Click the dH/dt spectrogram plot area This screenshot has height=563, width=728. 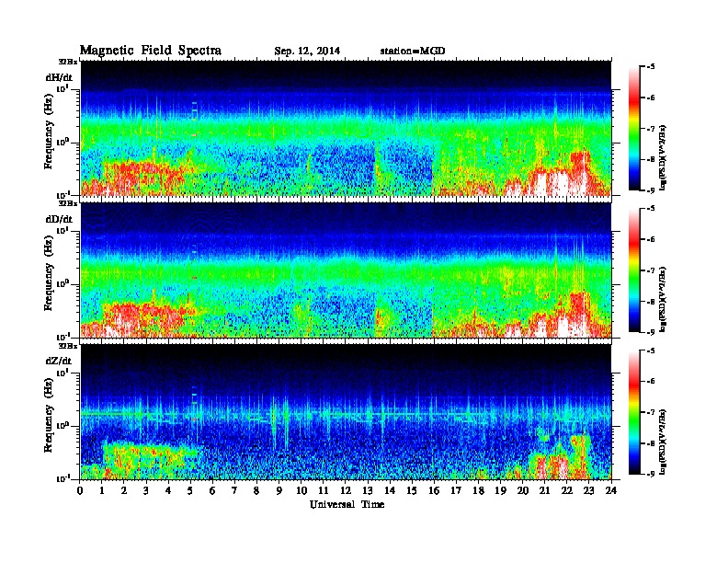[346, 128]
